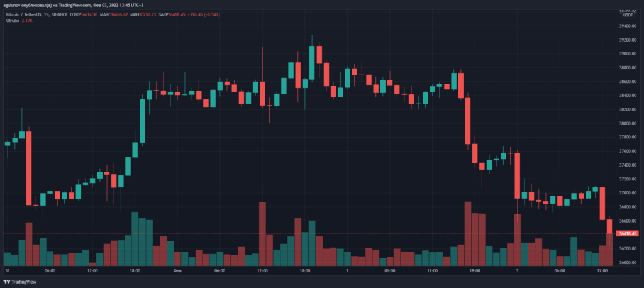The image size is (644, 288).
Task: Click the date marker 3 on time axis
Action: 517,271
